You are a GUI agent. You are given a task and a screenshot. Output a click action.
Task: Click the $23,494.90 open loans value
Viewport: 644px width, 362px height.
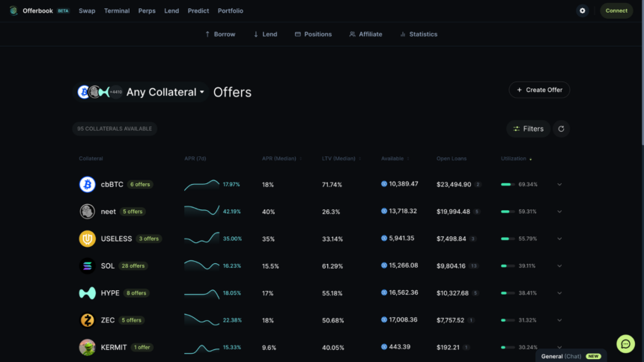[x=454, y=185]
